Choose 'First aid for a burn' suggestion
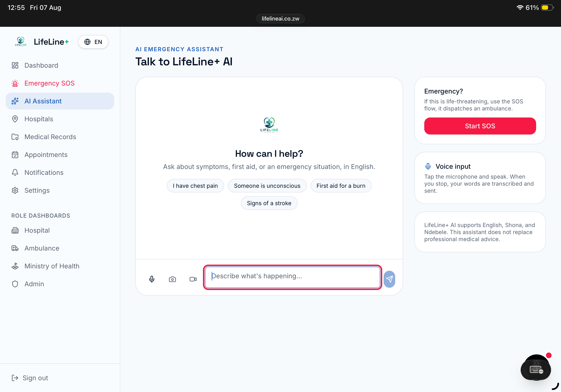The height and width of the screenshot is (392, 561). coord(341,186)
